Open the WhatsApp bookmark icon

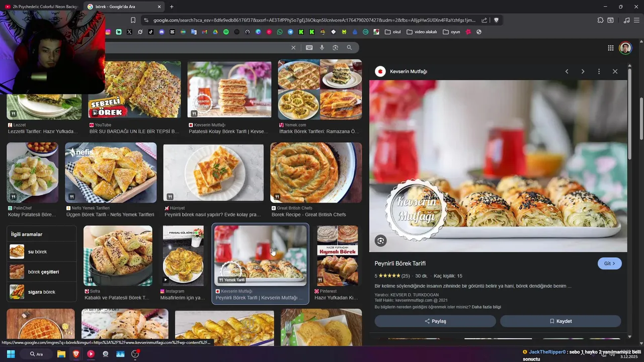280,32
